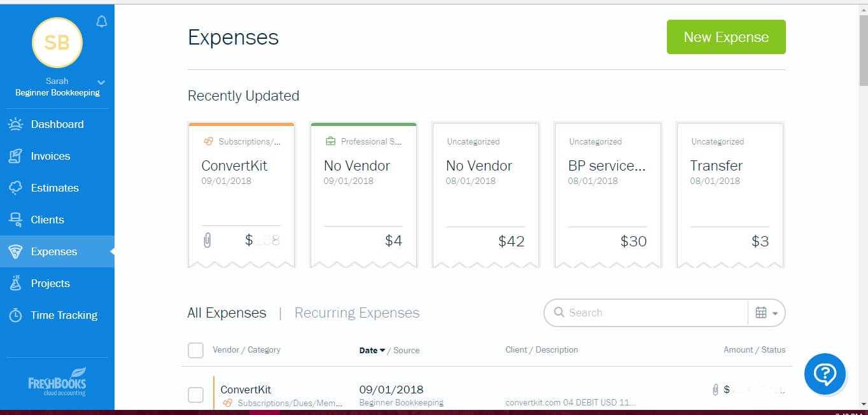This screenshot has width=868, height=415.
Task: Open the ConvertKit recent expense card
Action: point(241,194)
